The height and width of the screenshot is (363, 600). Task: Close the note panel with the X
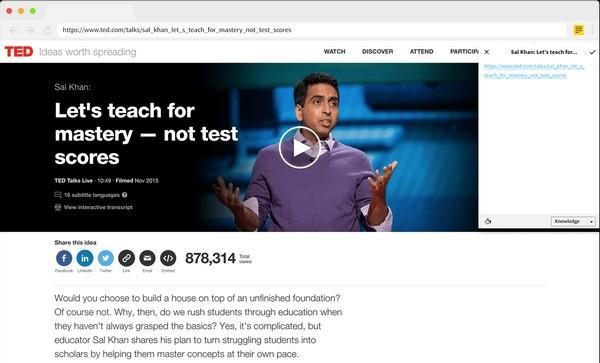point(487,52)
